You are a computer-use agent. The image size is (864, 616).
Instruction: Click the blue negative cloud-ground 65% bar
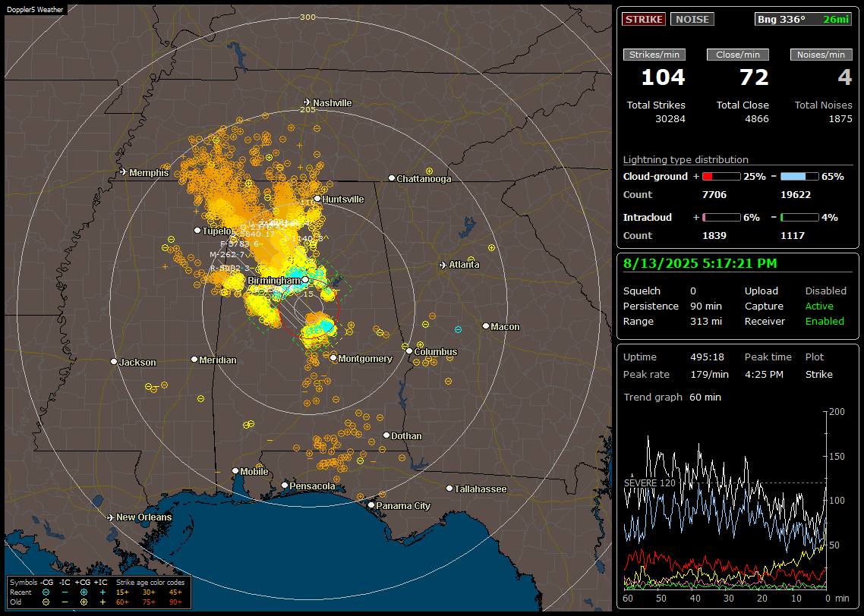coord(799,177)
